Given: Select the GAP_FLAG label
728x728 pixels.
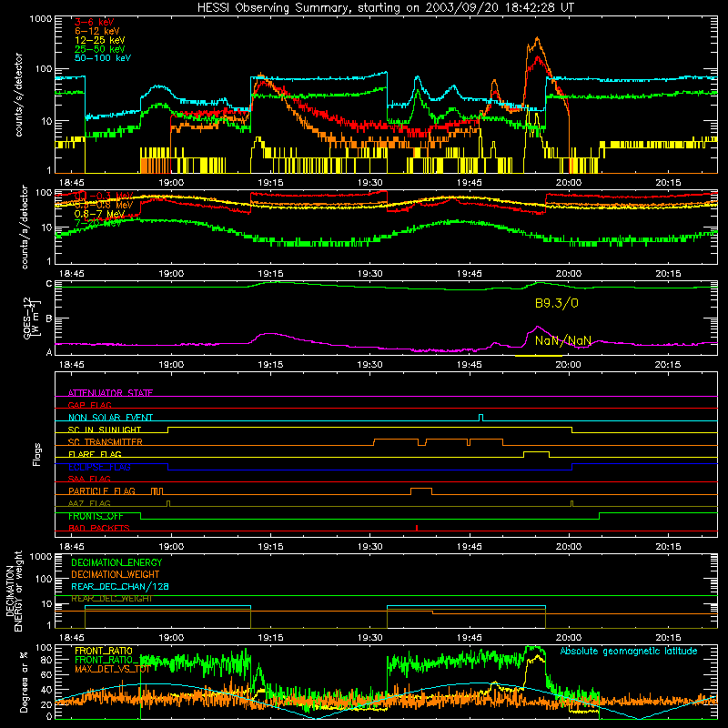Looking at the screenshot, I should tap(89, 405).
